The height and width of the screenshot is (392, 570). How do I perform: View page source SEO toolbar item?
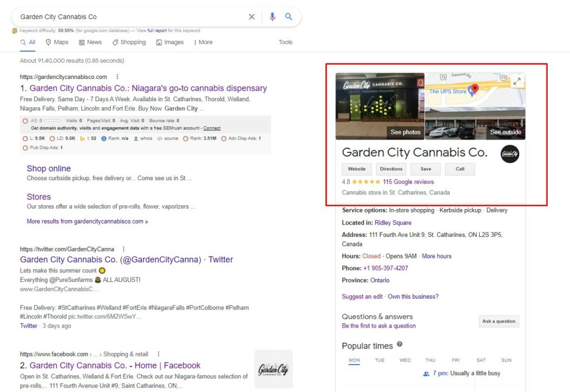click(x=168, y=138)
